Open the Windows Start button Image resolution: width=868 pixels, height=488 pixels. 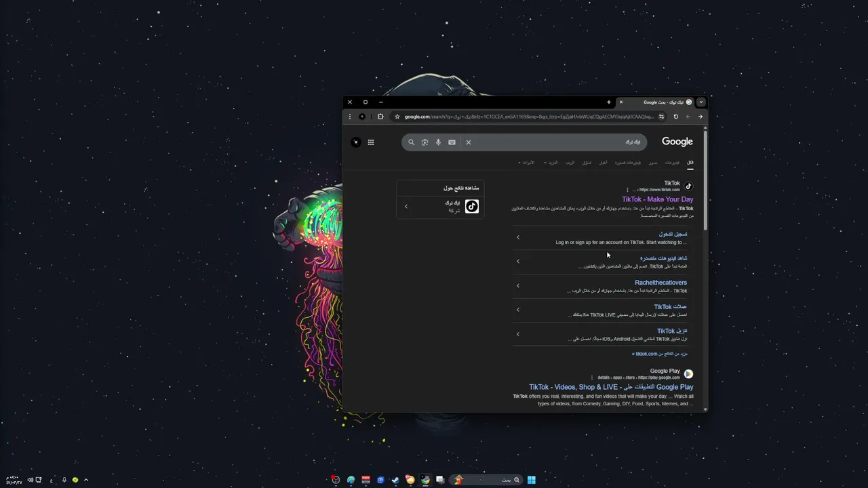coord(532,480)
